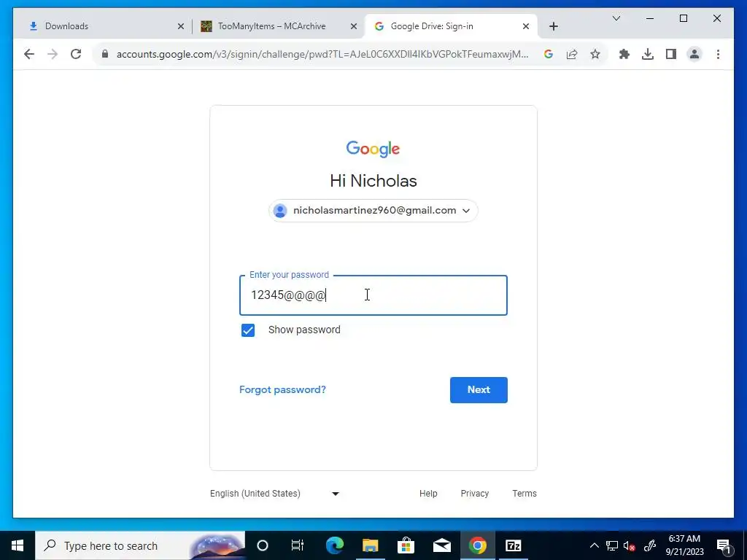Viewport: 747px width, 560px height.
Task: Open English (United States) language dropdown
Action: (x=275, y=494)
